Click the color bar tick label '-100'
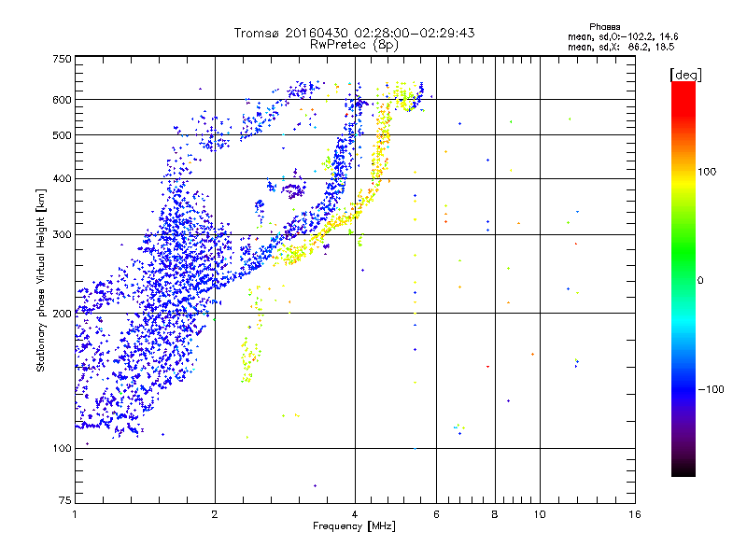This screenshot has height=560, width=747. coord(711,389)
